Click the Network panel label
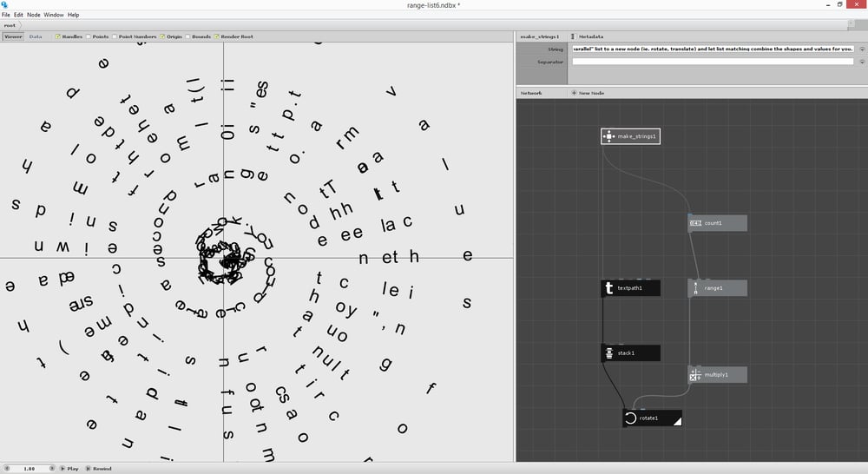The height and width of the screenshot is (474, 868). tap(531, 93)
